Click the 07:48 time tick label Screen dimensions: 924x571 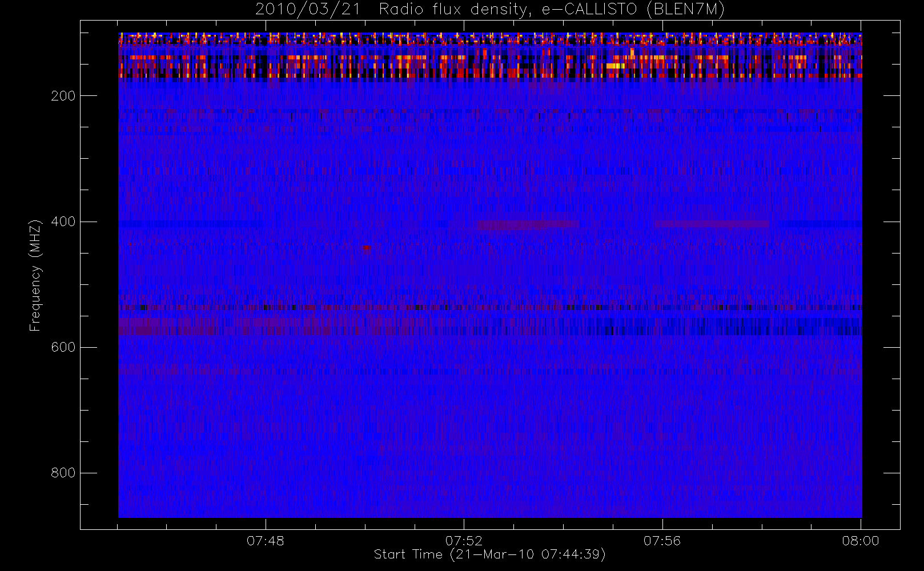(266, 540)
